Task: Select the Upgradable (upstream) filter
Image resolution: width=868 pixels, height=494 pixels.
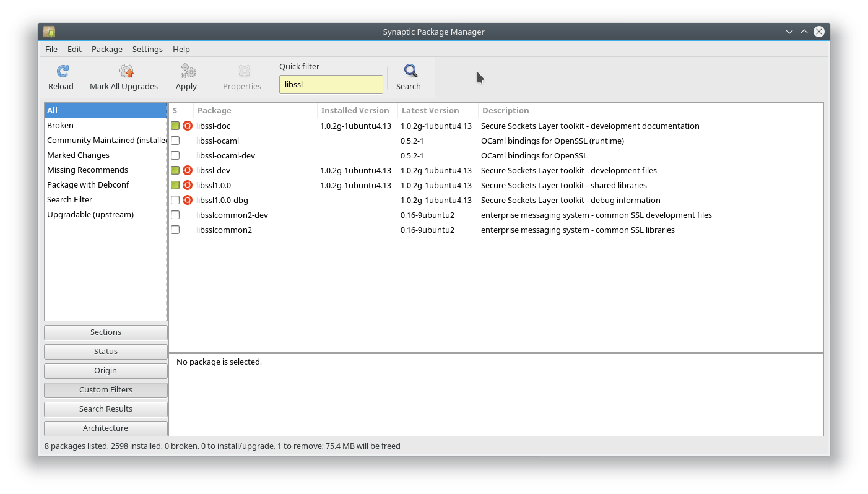Action: (90, 215)
